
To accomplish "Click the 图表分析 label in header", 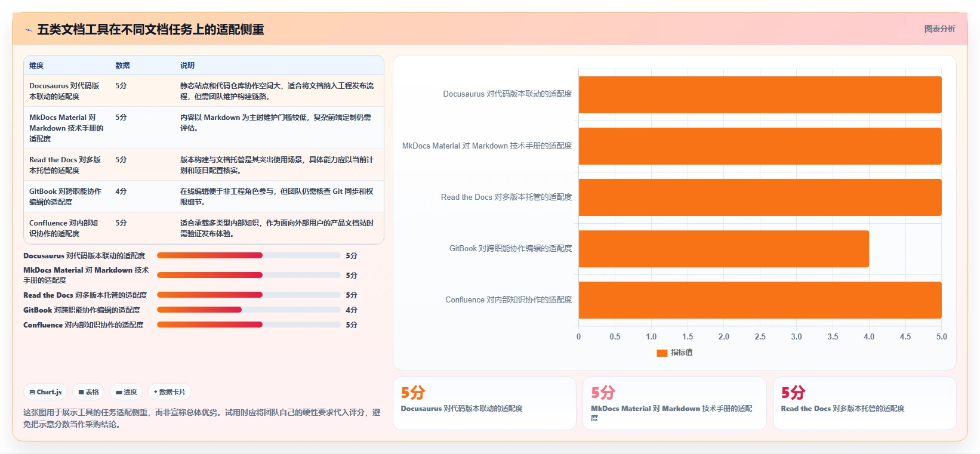I will [x=939, y=29].
